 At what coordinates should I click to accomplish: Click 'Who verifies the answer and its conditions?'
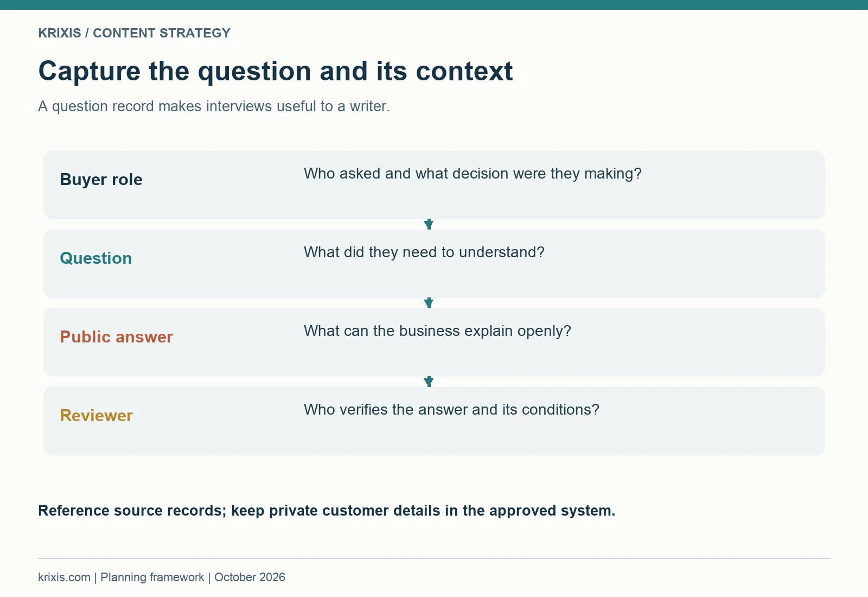451,410
